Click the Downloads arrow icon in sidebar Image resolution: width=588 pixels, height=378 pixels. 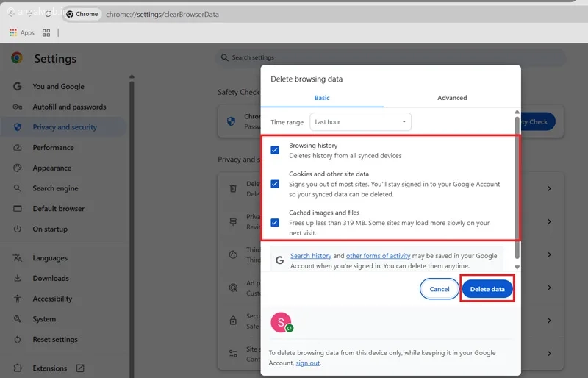tap(17, 279)
